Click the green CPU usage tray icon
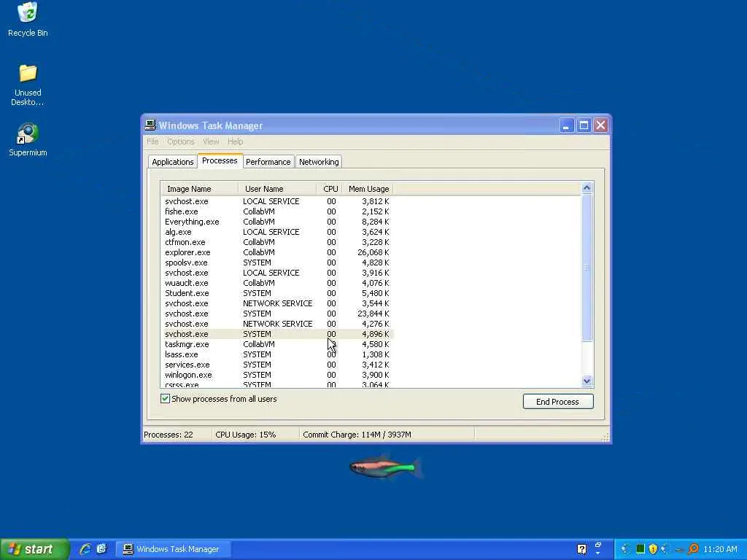 click(640, 549)
